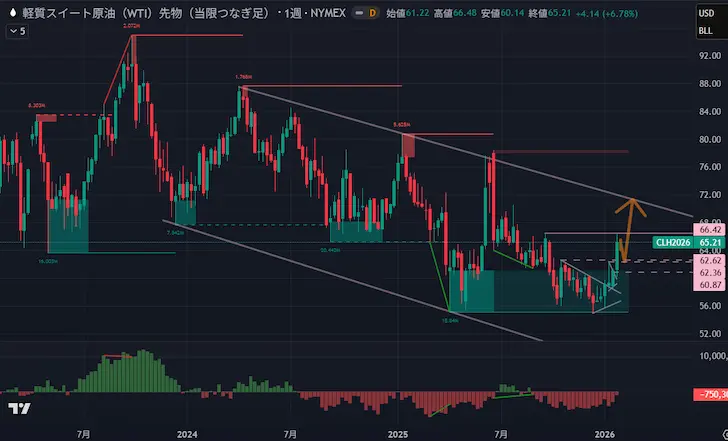Click the TradingView logo
Viewport: 728px width, 441px height.
pyautogui.click(x=20, y=409)
